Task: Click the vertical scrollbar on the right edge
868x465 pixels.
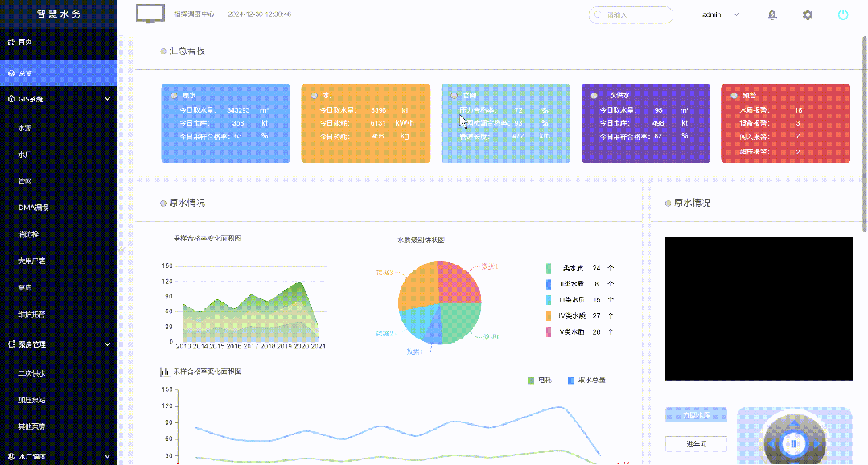Action: [x=864, y=133]
